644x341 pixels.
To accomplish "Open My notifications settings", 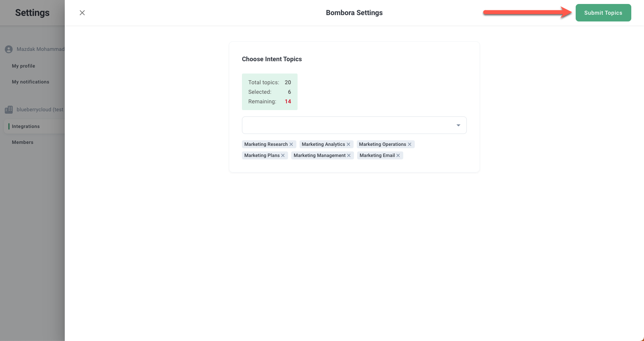I will 31,82.
